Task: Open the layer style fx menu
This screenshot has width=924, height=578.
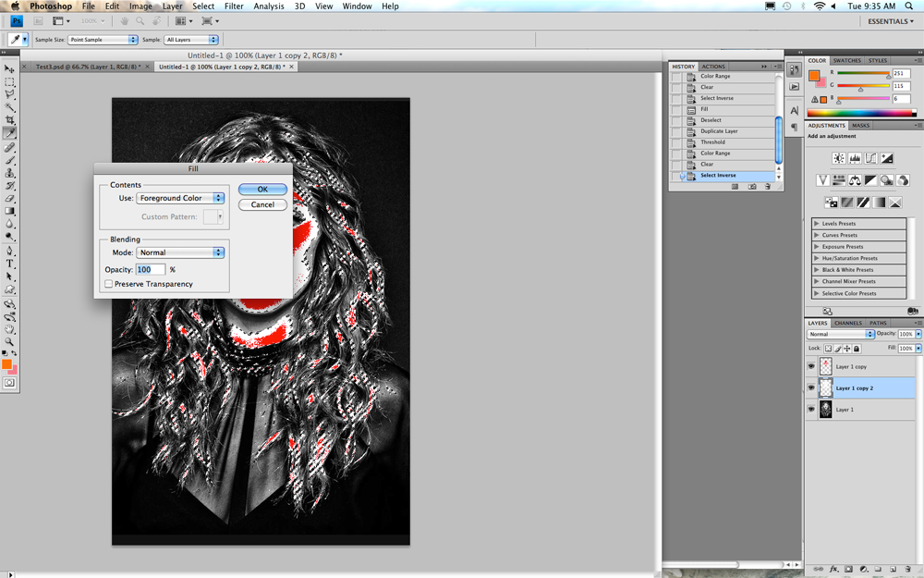Action: click(833, 569)
